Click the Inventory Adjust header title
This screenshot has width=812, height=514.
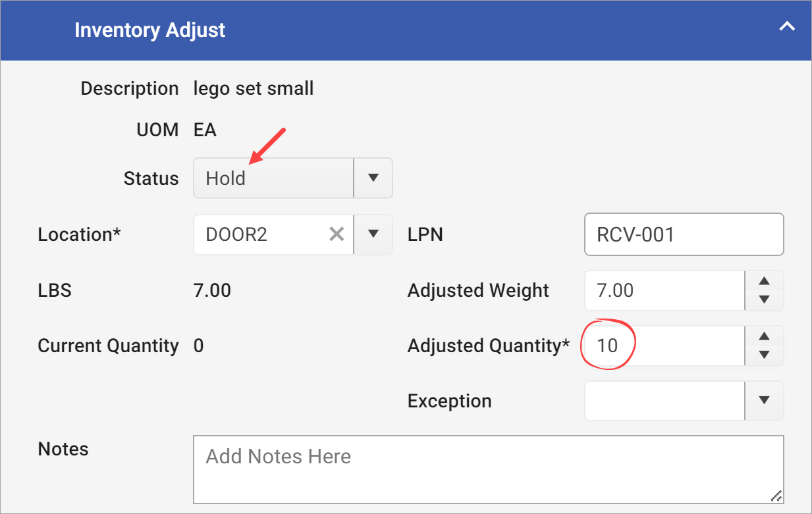click(150, 30)
